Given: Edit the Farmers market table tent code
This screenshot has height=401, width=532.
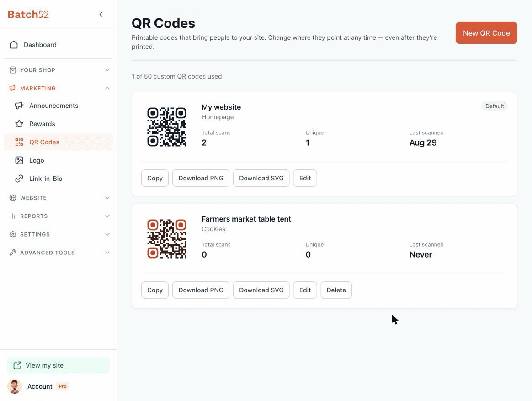Looking at the screenshot, I should pos(305,290).
